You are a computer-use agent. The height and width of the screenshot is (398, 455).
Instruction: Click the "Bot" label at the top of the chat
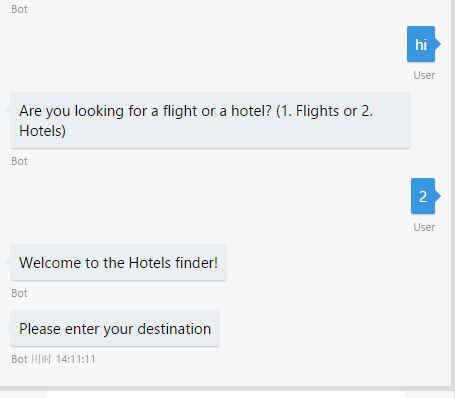19,9
